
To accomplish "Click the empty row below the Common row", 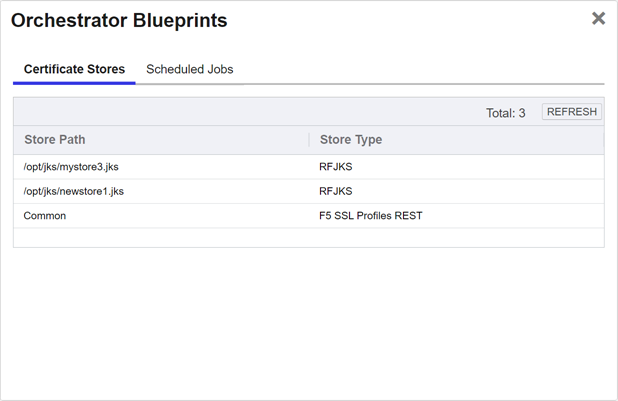I will [x=308, y=237].
